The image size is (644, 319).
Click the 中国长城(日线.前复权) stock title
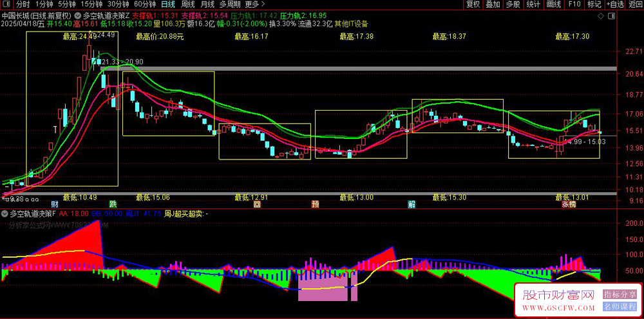[x=37, y=16]
